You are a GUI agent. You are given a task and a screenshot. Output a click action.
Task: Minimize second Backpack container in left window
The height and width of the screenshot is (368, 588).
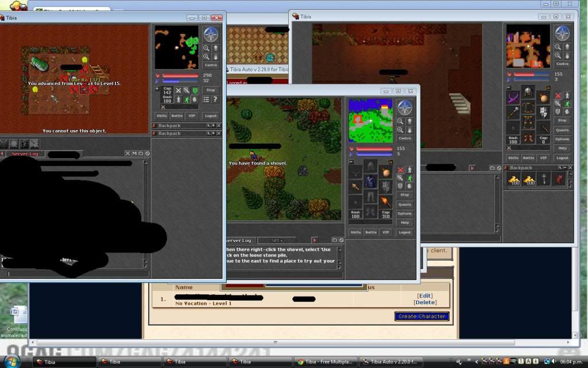click(x=214, y=133)
